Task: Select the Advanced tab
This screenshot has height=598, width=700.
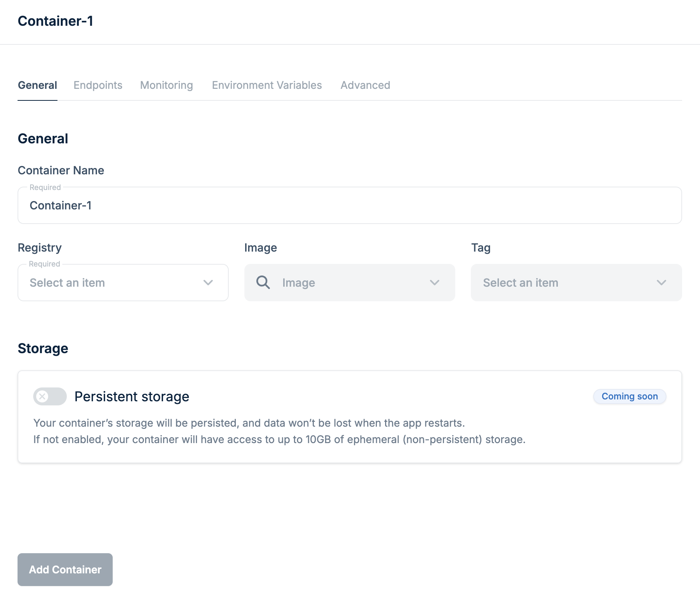Action: point(365,85)
